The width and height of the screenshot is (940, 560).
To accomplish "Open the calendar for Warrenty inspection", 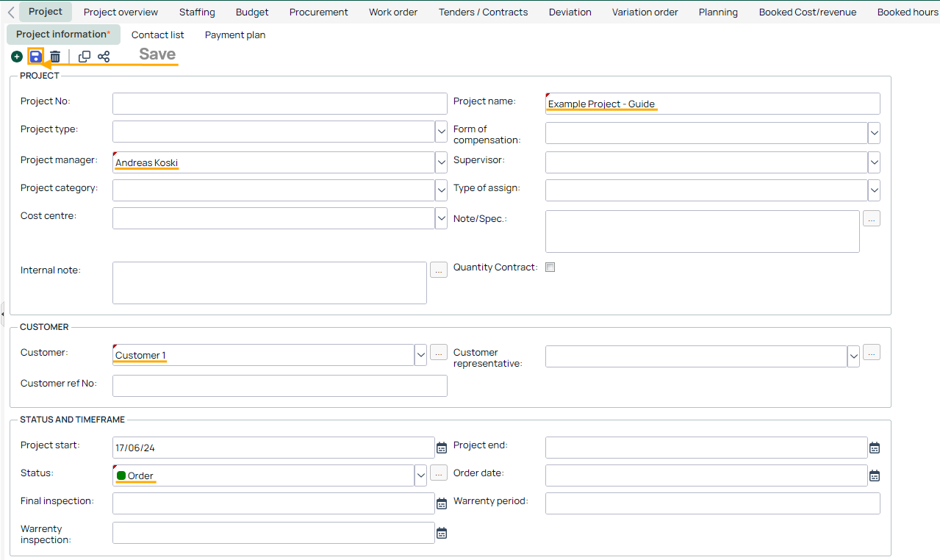I will [442, 533].
